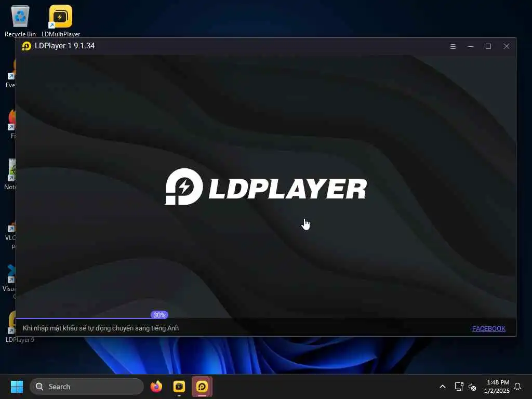Viewport: 532px width, 399px height.
Task: Launch Firefox from the taskbar
Action: click(x=156, y=387)
